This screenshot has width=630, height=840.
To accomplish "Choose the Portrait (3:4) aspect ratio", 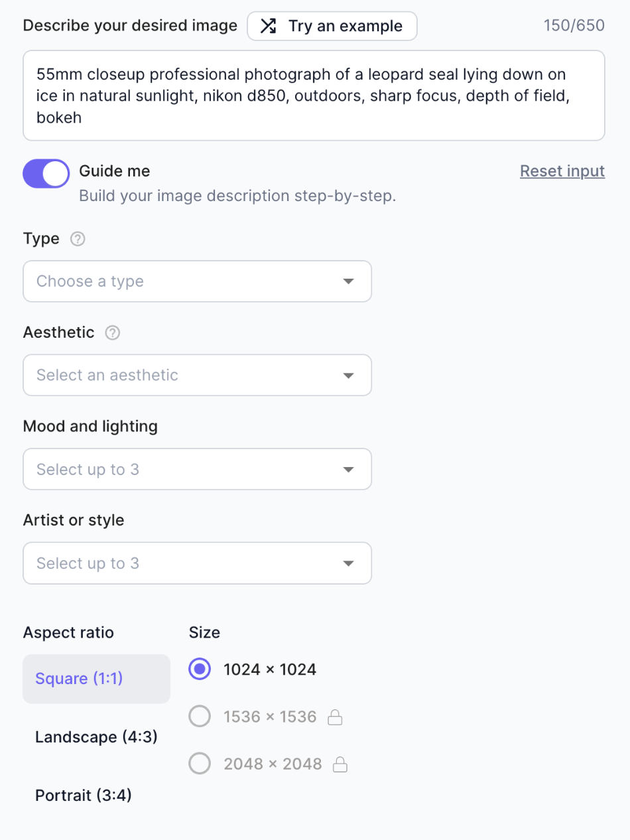I will pyautogui.click(x=84, y=796).
